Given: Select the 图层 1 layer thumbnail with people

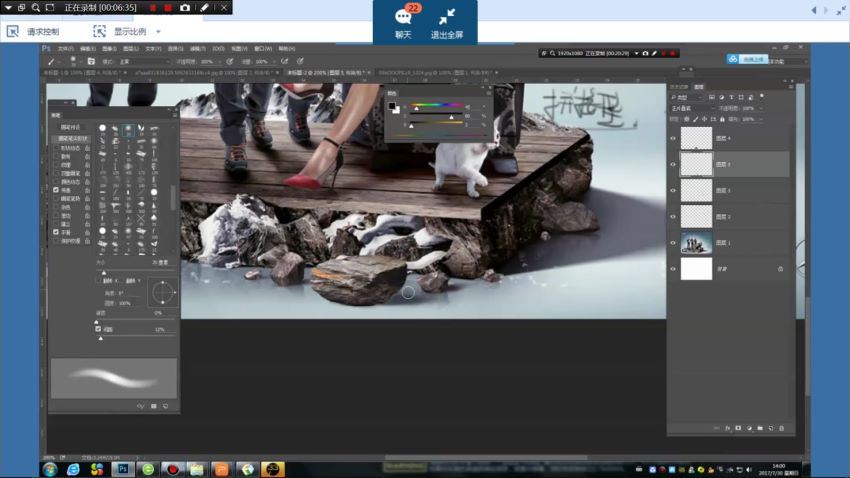Looking at the screenshot, I should point(696,243).
